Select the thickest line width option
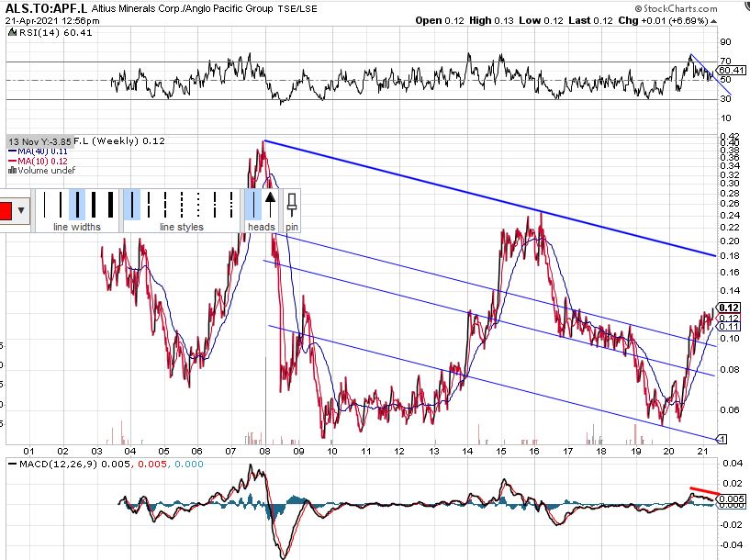750x560 pixels. click(x=110, y=205)
